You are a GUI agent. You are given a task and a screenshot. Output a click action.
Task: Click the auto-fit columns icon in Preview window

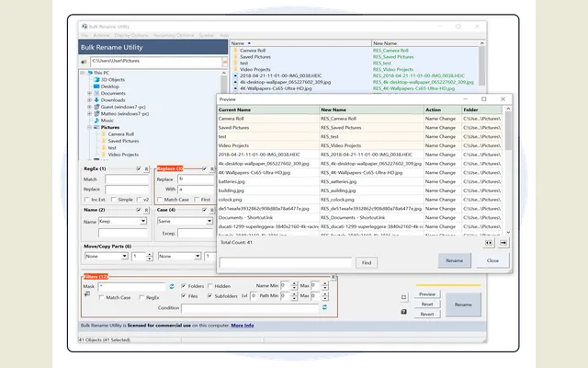(489, 243)
